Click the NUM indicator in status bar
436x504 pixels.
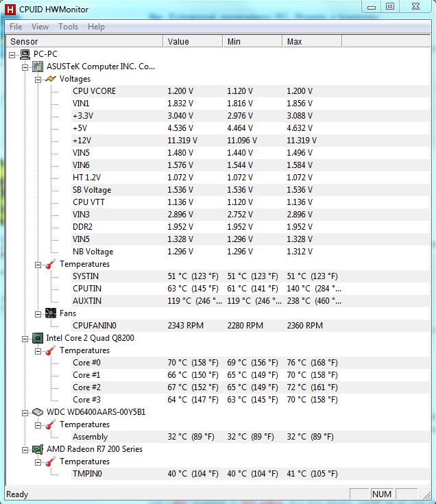382,494
